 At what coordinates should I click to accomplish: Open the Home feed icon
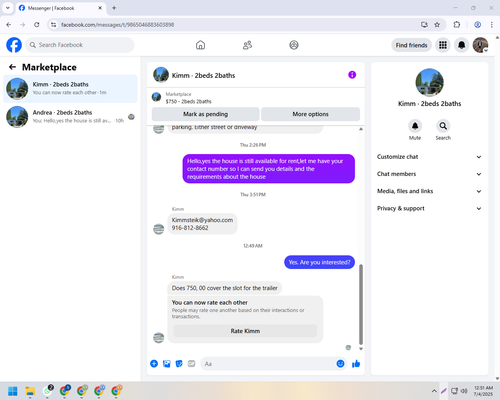(200, 45)
